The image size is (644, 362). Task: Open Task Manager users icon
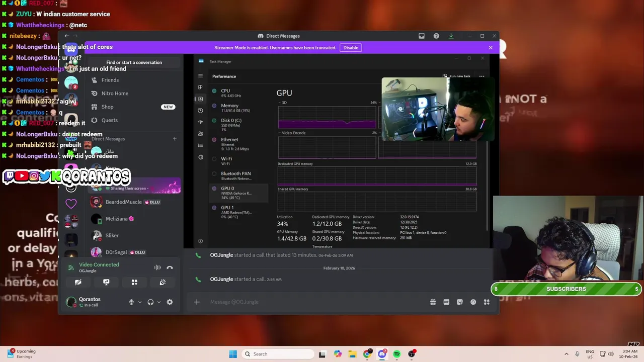(200, 134)
